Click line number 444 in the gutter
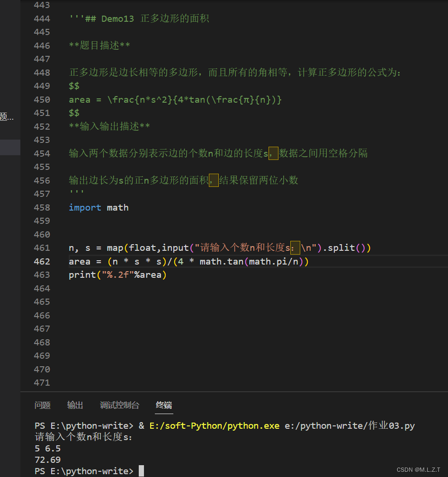Viewport: 448px width, 477px height. tap(42, 19)
